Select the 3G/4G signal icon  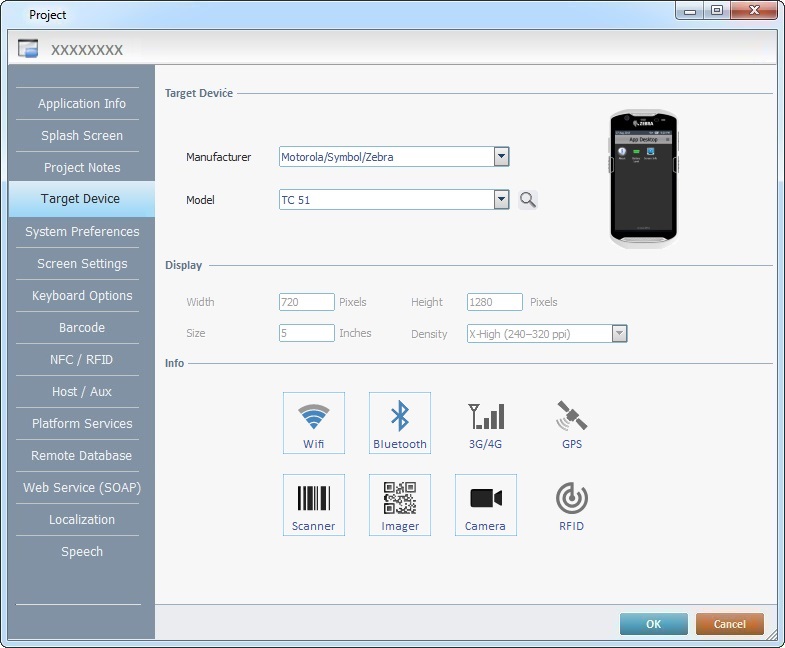click(x=486, y=423)
